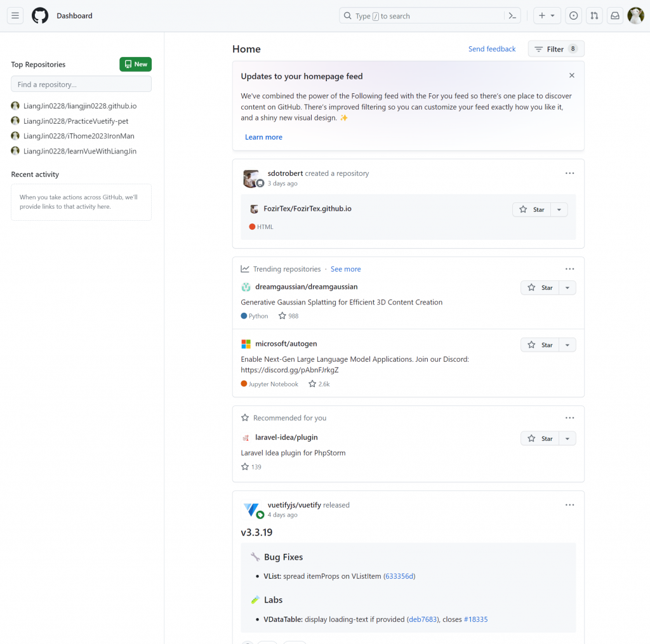Click 'HTML' language label
The height and width of the screenshot is (644, 650).
pyautogui.click(x=265, y=227)
